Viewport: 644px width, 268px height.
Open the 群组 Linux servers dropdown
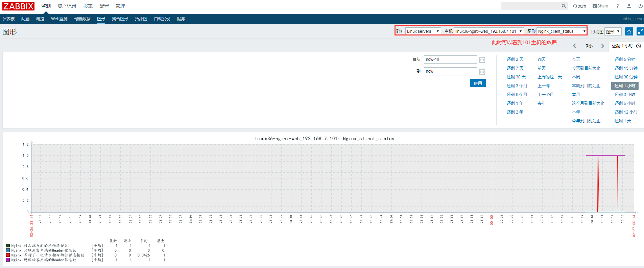423,31
